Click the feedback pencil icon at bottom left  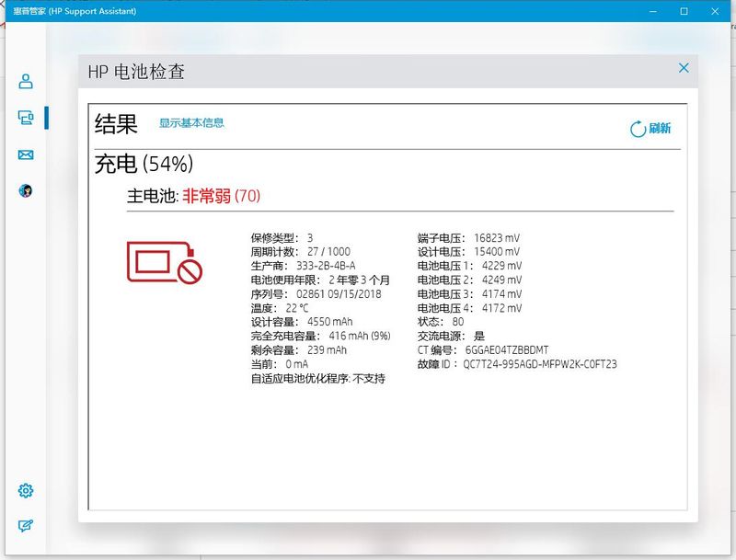click(x=26, y=526)
